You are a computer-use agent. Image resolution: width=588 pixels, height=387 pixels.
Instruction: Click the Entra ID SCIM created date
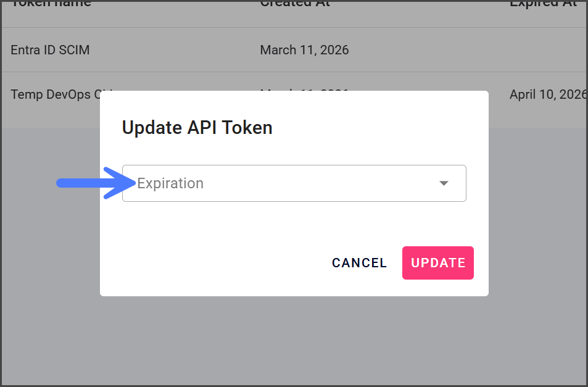(x=304, y=50)
